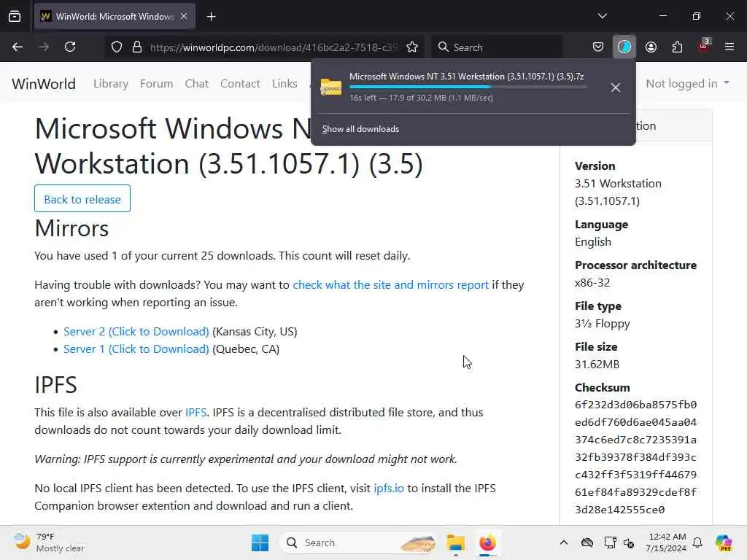Open the Forum nav item
This screenshot has height=560, width=747.
[x=156, y=83]
